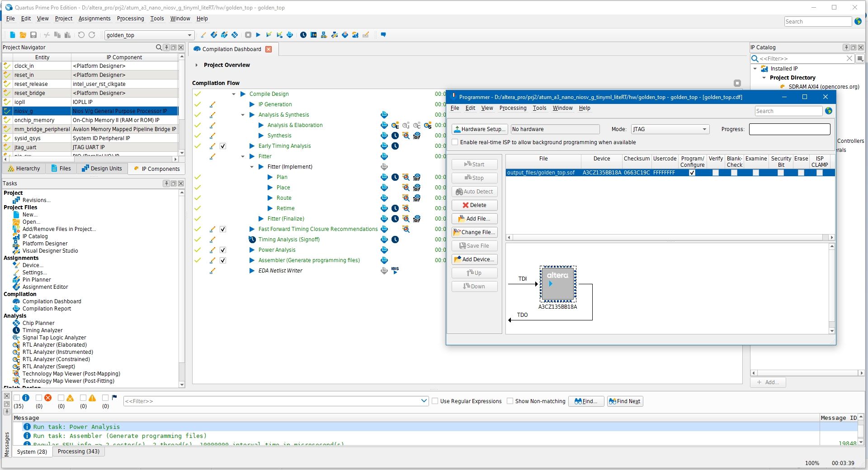This screenshot has height=470, width=868.
Task: Click the main Quartus Search field
Action: [x=818, y=22]
